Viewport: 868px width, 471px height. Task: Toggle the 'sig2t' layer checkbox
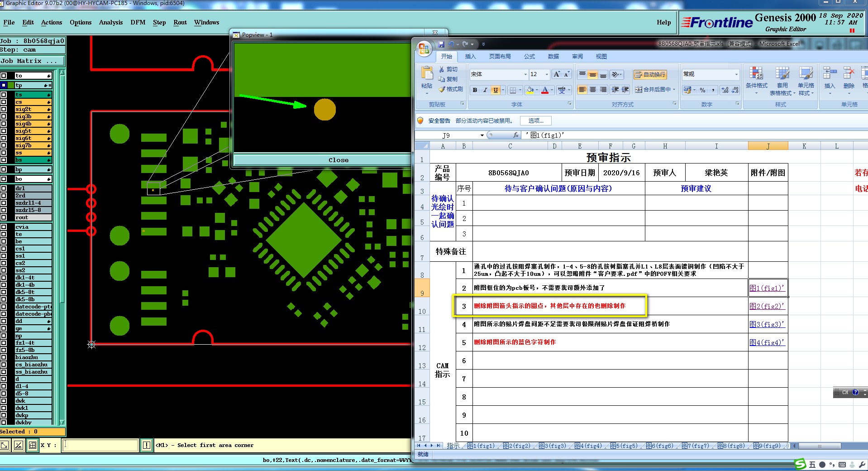[x=4, y=109]
